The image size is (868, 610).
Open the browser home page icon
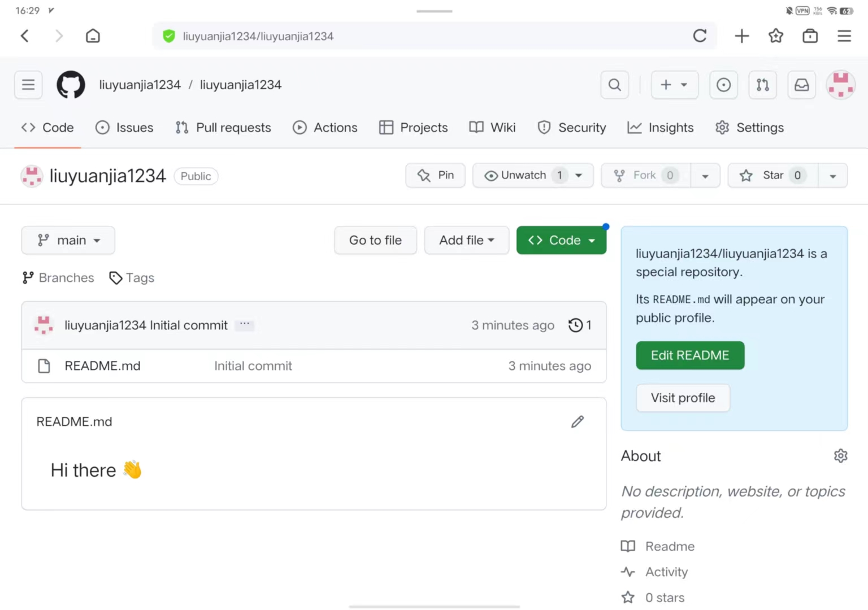point(93,36)
